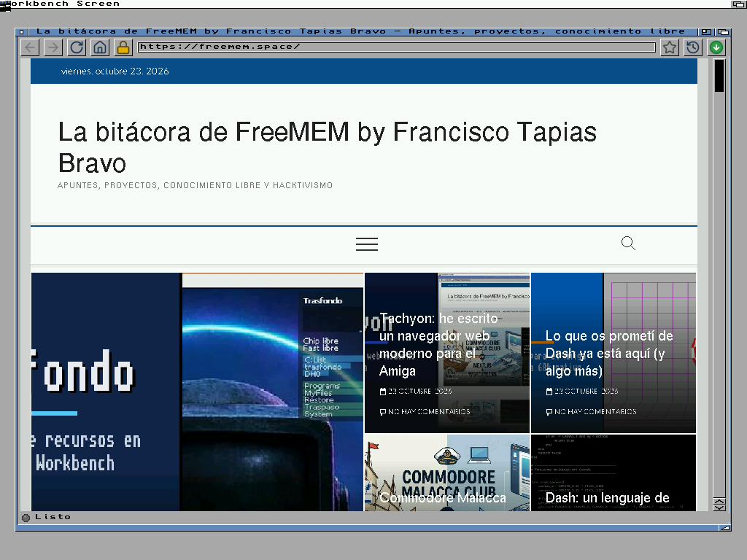Click the vertical scrollbar handle
This screenshot has height=560, width=747.
pyautogui.click(x=719, y=75)
